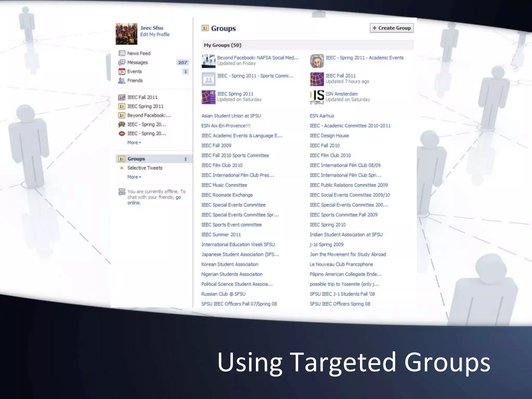Open j-1s Spring 2009 group

pyautogui.click(x=327, y=244)
